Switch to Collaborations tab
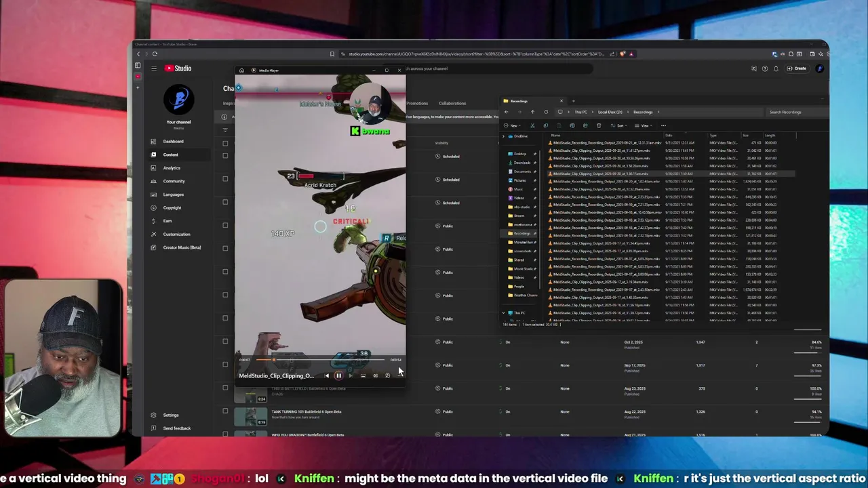This screenshot has width=868, height=488. click(452, 104)
